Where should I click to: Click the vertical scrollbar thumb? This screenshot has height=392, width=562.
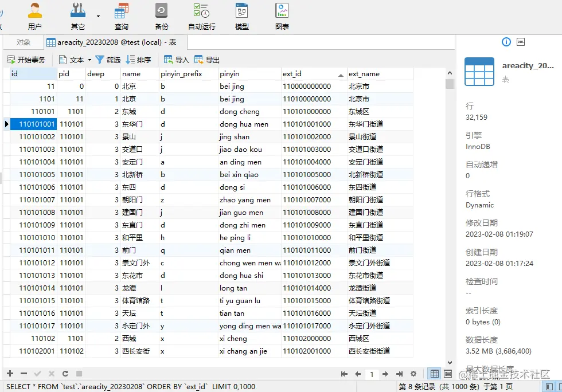click(x=450, y=84)
